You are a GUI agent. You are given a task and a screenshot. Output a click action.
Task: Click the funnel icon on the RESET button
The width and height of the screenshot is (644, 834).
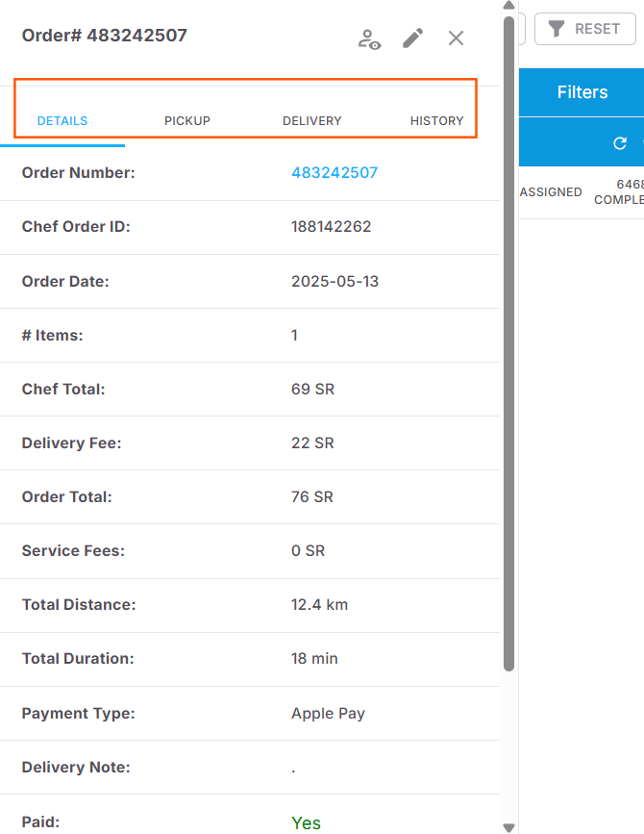click(556, 29)
